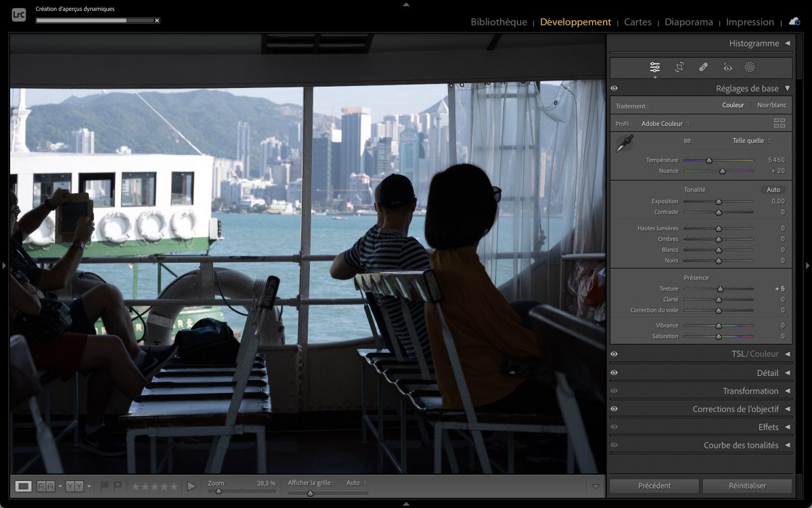Open the profile browser grid icon

pos(780,123)
